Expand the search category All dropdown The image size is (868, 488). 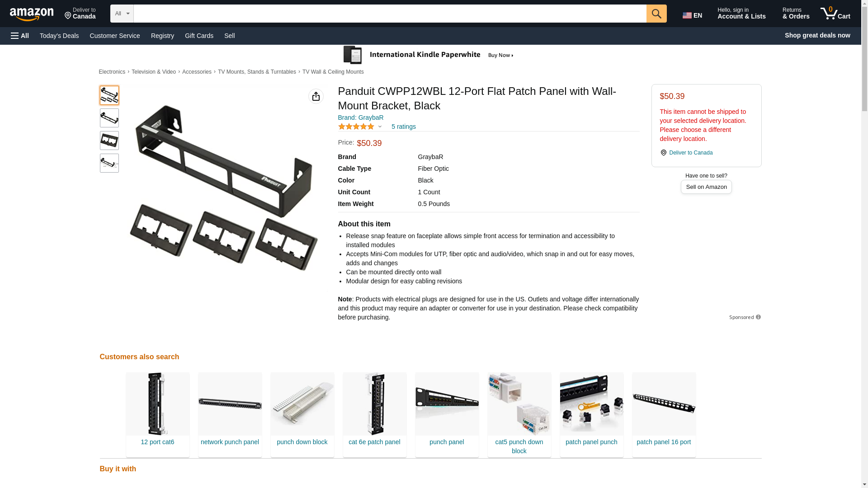(x=122, y=14)
